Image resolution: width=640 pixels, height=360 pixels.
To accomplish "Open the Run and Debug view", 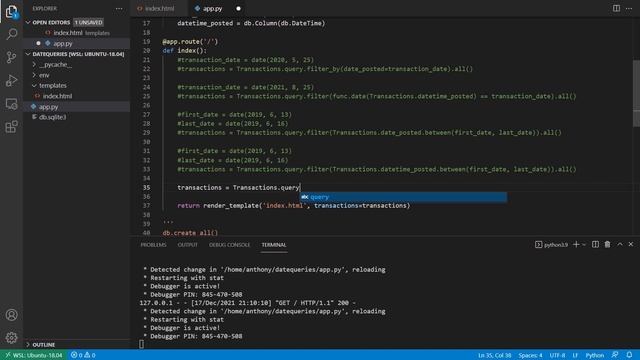I will [x=11, y=80].
